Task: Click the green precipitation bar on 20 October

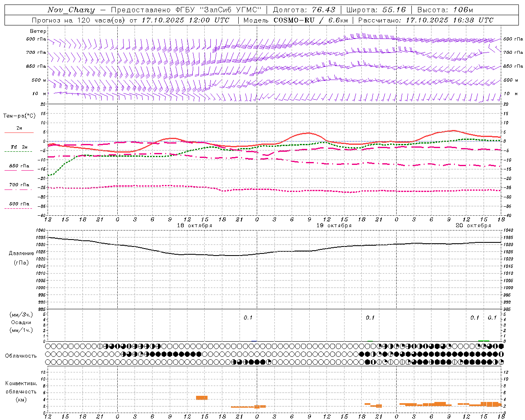Action: pyautogui.click(x=484, y=340)
